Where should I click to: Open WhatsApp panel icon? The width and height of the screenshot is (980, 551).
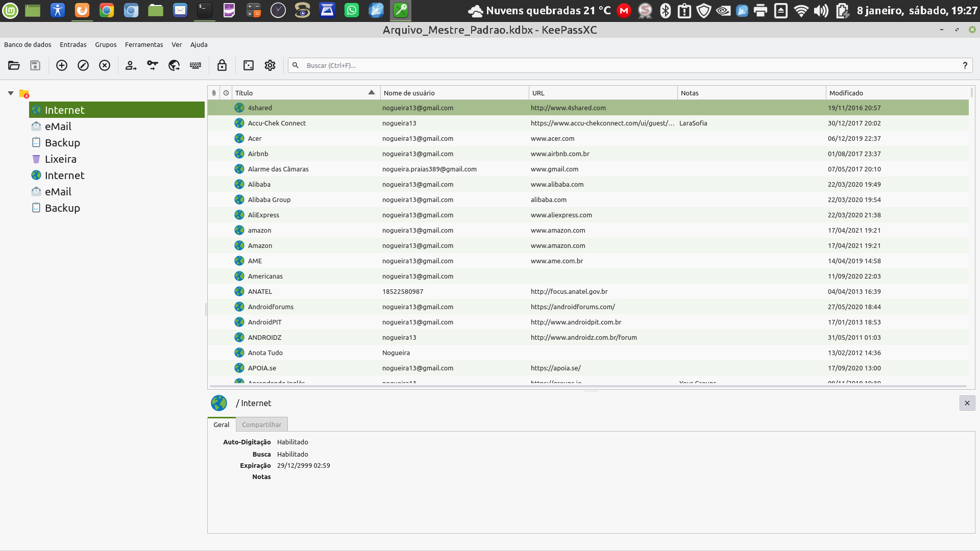[352, 10]
